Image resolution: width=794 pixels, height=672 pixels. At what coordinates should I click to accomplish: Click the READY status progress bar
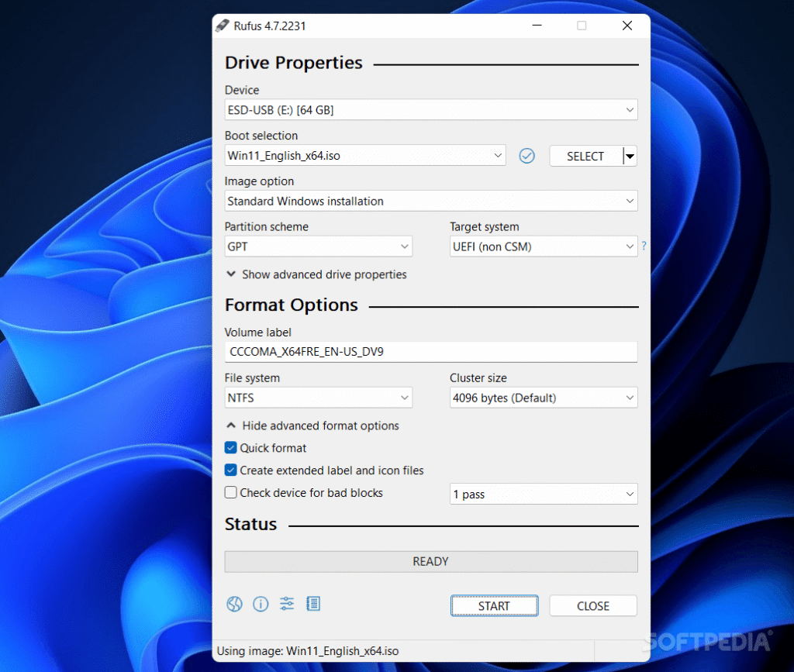coord(431,562)
